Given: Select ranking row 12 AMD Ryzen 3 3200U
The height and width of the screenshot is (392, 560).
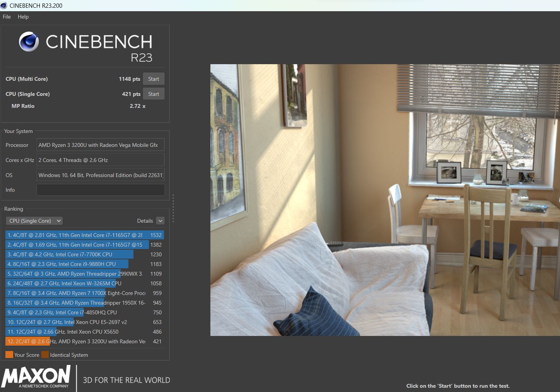Looking at the screenshot, I should pos(85,341).
